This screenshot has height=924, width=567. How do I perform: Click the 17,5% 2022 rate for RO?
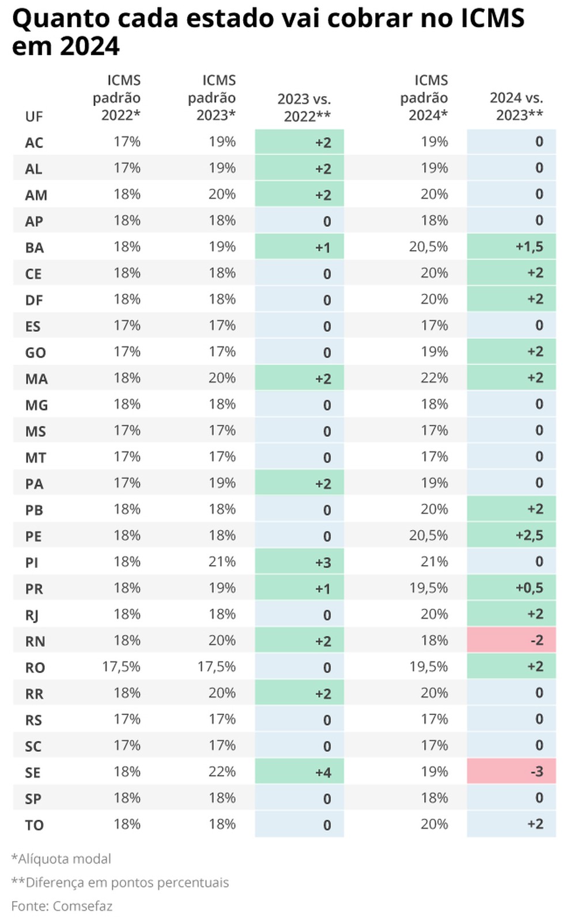(x=122, y=667)
